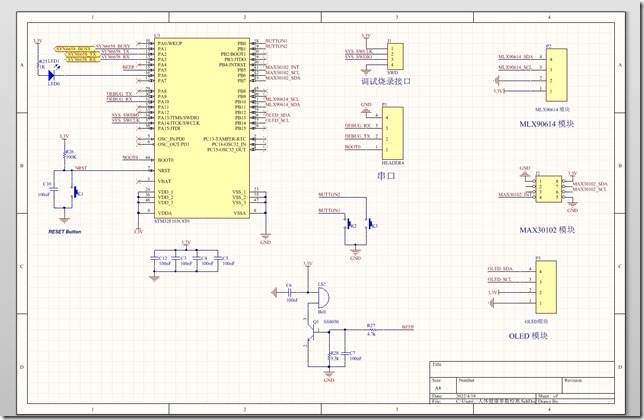Select decoupling capacitor C3

[175, 259]
